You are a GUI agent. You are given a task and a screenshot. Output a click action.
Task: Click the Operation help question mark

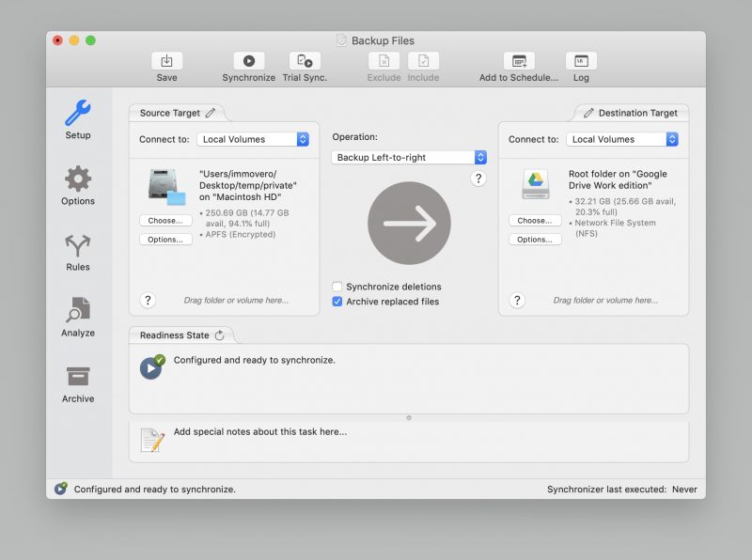tap(478, 179)
